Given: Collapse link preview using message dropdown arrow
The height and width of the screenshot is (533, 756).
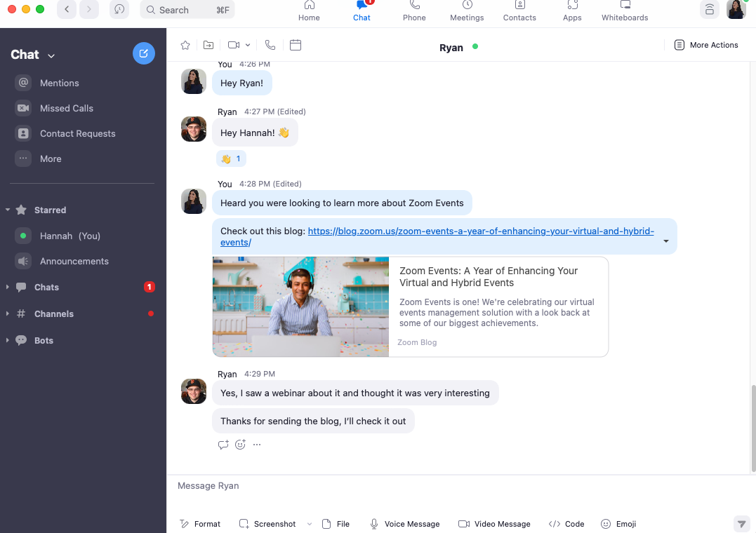Looking at the screenshot, I should (x=666, y=241).
